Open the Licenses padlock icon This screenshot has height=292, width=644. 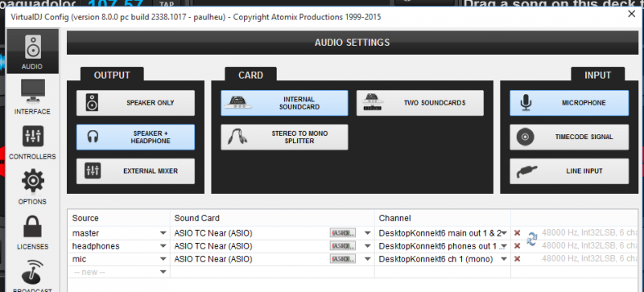coord(33,227)
